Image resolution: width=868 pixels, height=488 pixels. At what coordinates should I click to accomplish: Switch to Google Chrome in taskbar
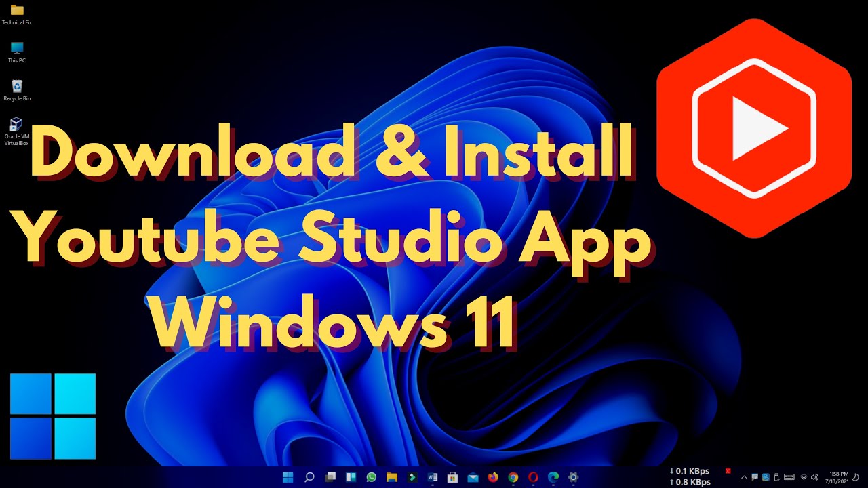click(513, 477)
